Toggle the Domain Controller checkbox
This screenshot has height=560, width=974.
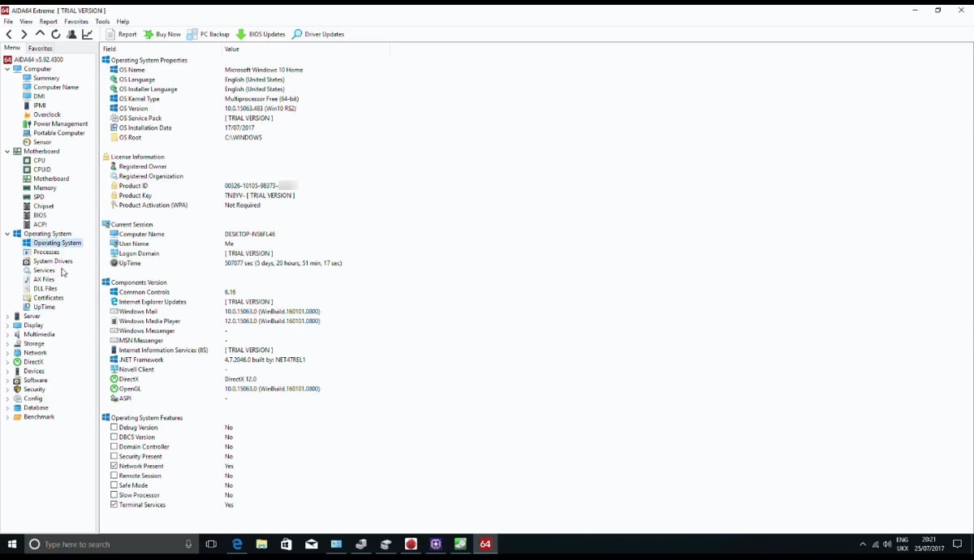114,446
